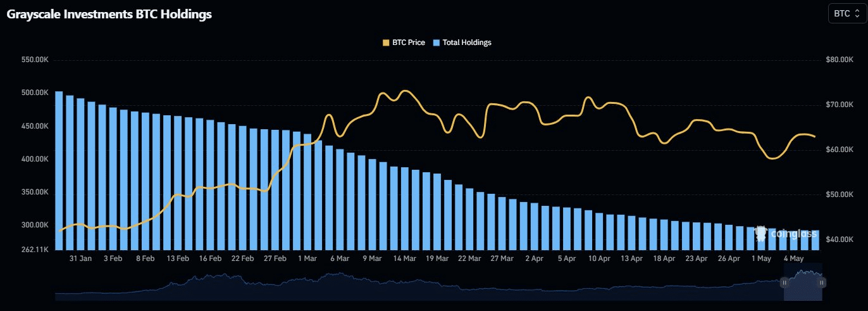Click the $80.00K price axis value
This screenshot has height=311, width=868.
click(840, 60)
